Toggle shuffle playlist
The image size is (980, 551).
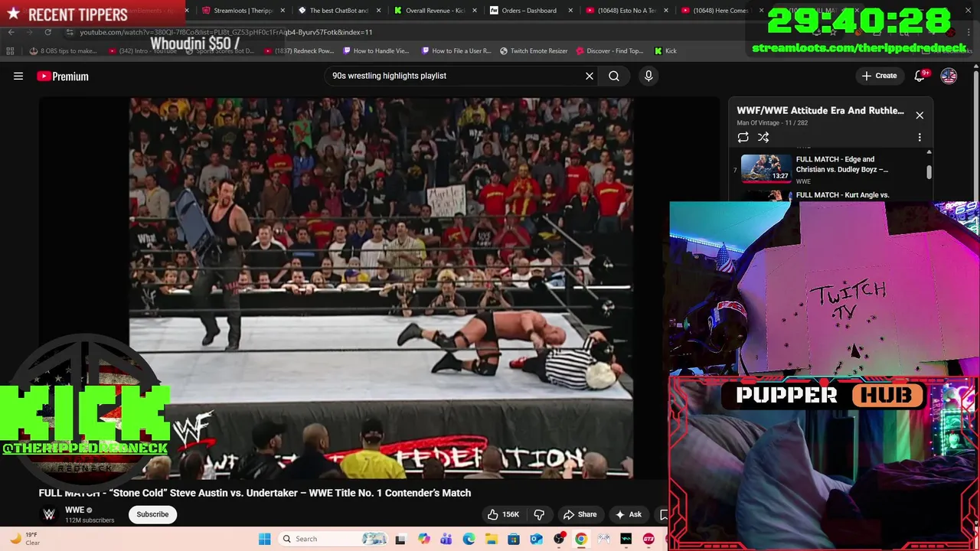763,137
